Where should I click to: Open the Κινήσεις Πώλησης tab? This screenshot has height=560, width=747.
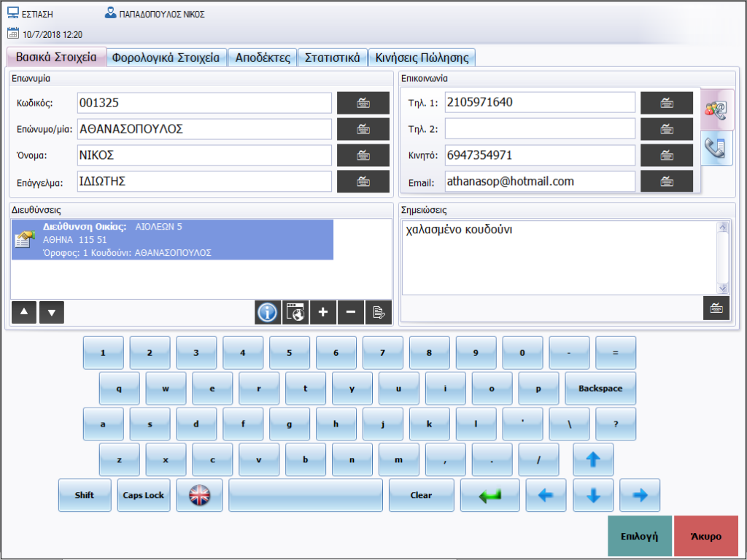coord(422,58)
